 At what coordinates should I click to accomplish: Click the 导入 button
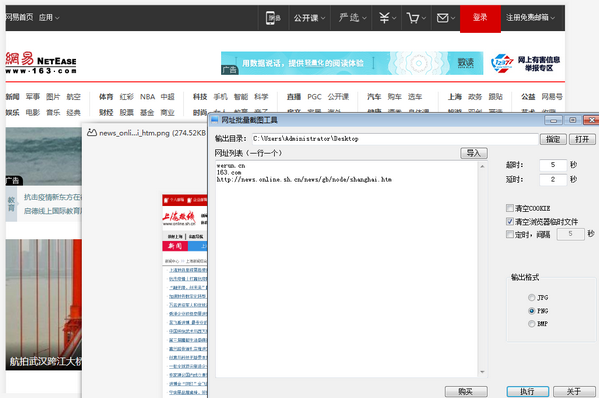(x=474, y=153)
